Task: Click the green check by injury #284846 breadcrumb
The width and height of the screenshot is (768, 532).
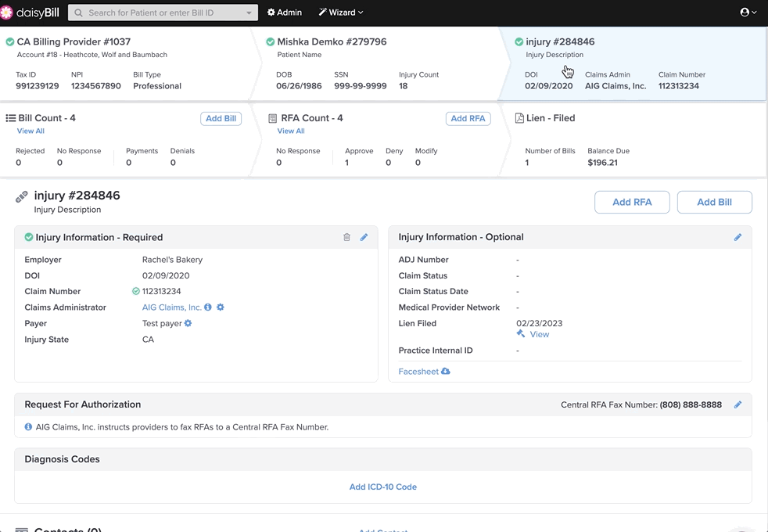Action: coord(519,42)
